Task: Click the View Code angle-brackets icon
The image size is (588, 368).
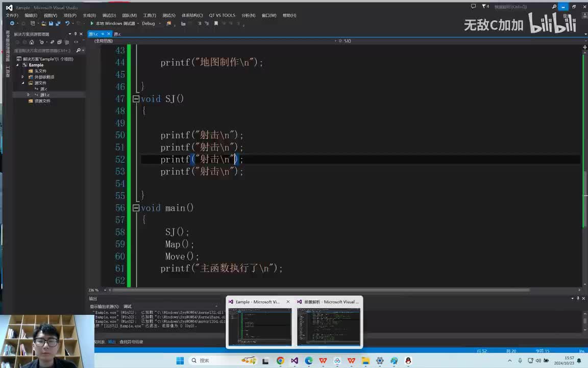Action: point(76,42)
